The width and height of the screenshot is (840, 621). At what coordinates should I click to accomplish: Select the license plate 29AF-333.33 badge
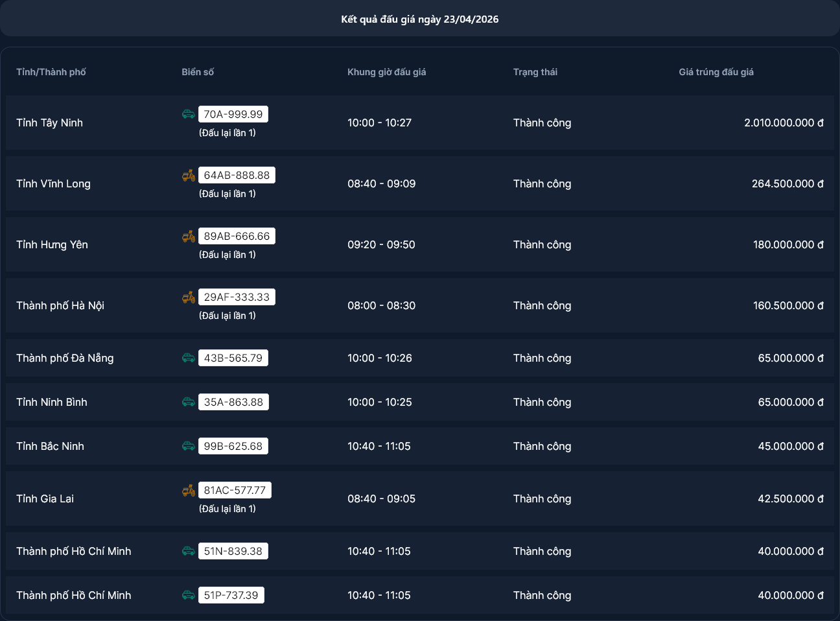pos(237,297)
